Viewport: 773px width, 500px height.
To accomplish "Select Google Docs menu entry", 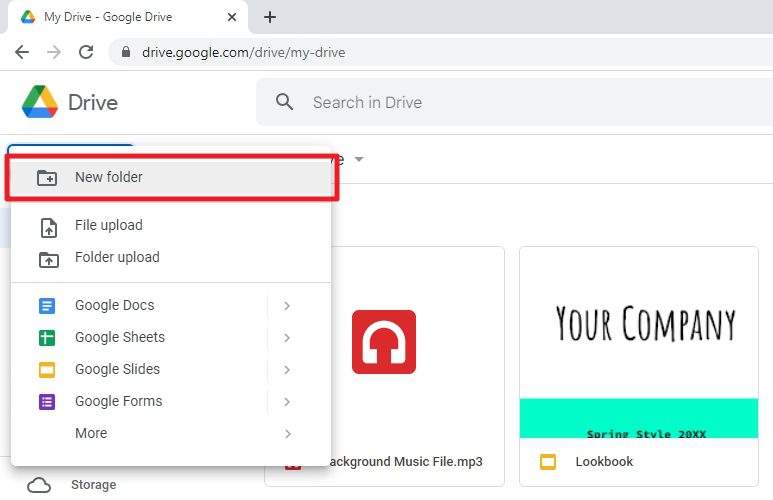I will (171, 306).
